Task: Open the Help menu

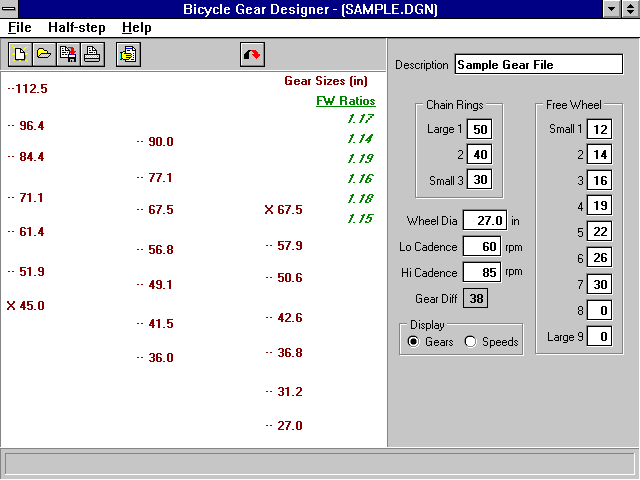Action: coord(136,28)
